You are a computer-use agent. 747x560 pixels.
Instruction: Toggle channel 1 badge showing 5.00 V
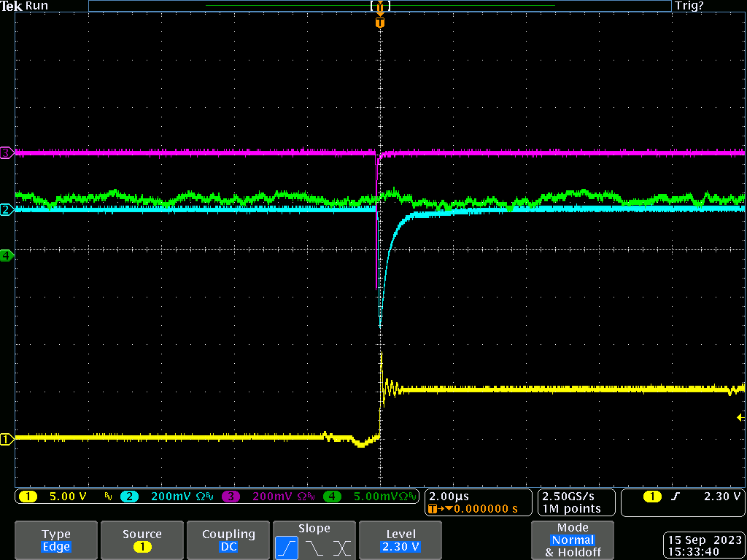coord(28,497)
